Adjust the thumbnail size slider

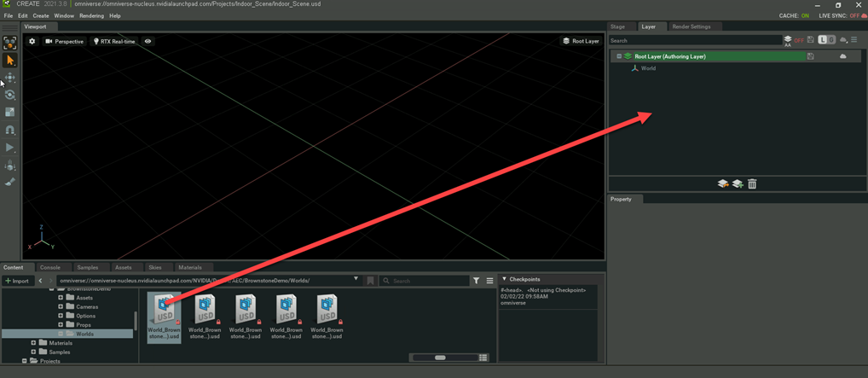pos(440,358)
